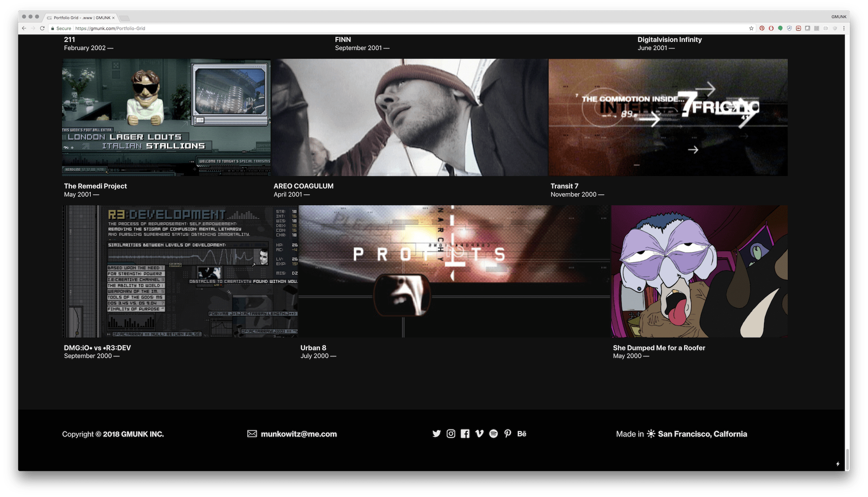Email munkowitz@me.com link
868x497 pixels.
tap(298, 434)
